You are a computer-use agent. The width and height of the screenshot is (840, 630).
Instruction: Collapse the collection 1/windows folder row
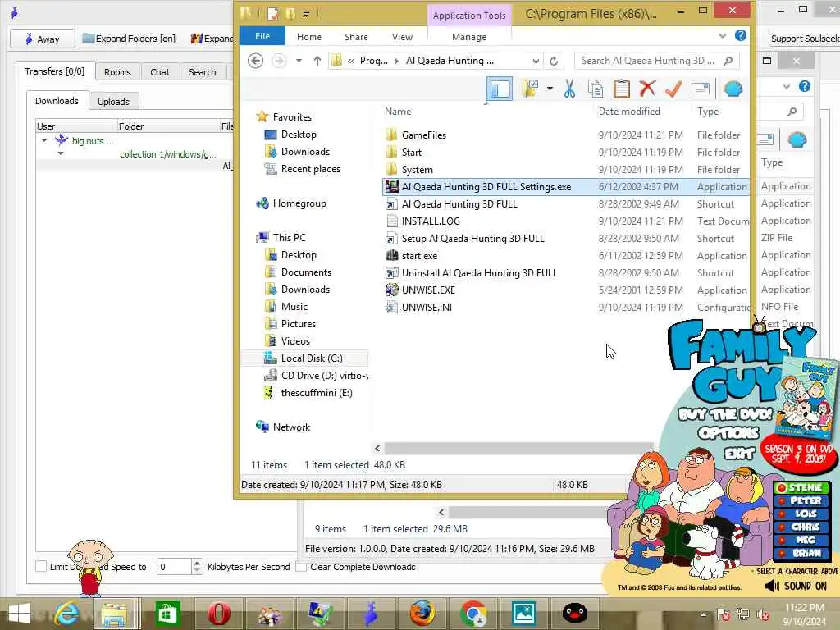[x=61, y=153]
